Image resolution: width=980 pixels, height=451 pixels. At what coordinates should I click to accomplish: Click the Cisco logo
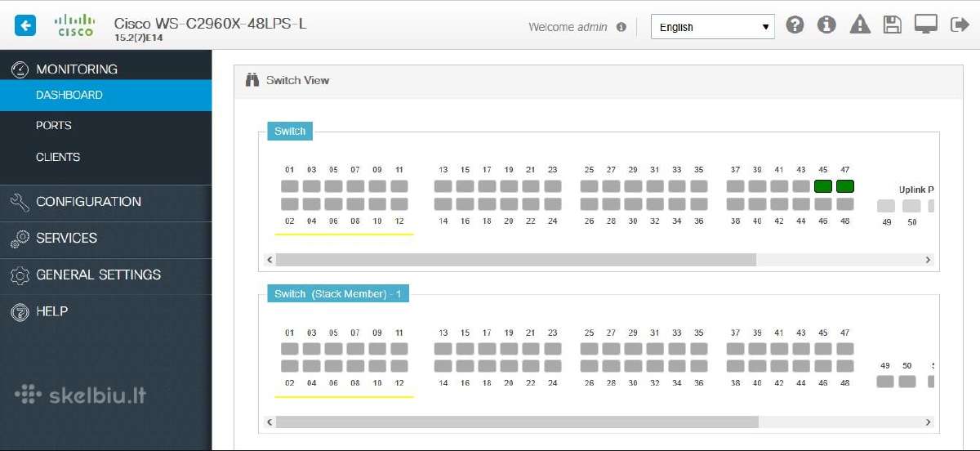(x=74, y=25)
